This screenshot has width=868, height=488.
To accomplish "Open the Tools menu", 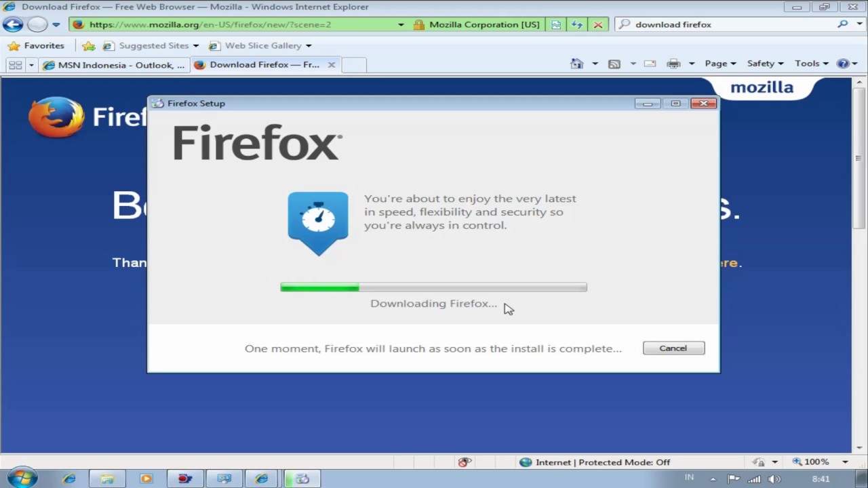I will pyautogui.click(x=811, y=64).
